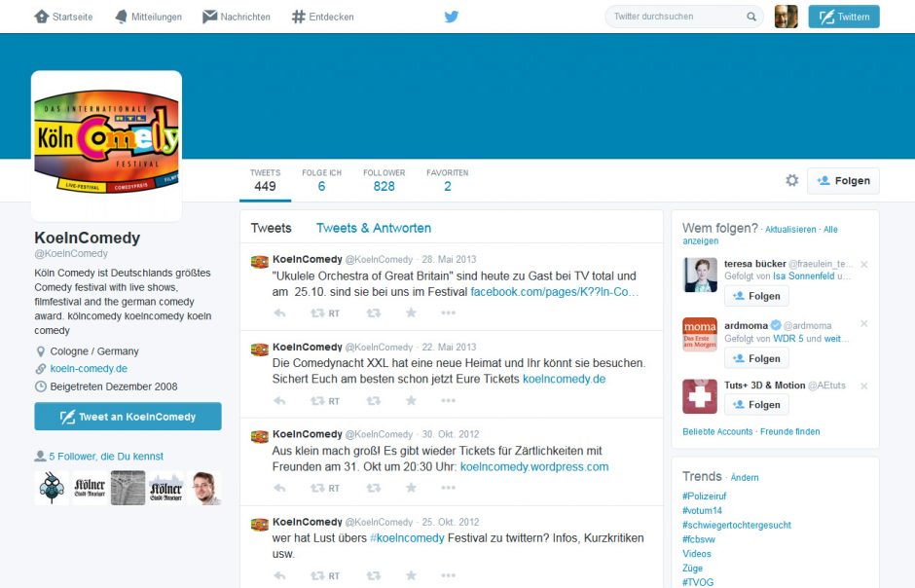Open Beliebte Accounts link
Viewport: 915px width, 588px height.
tap(717, 431)
